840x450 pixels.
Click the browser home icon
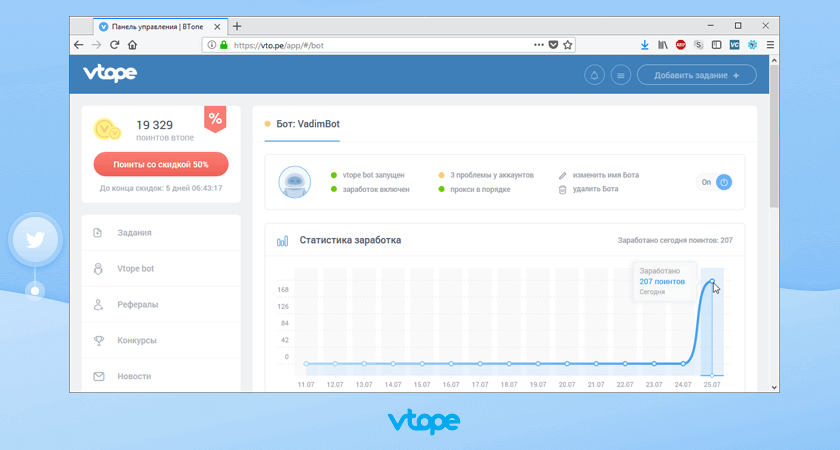[x=132, y=45]
